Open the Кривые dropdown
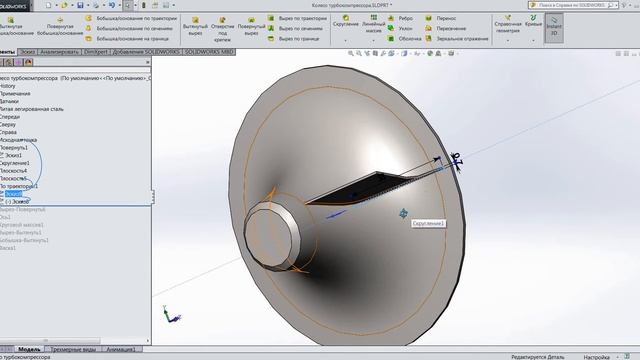Image resolution: width=640 pixels, height=360 pixels. [533, 41]
